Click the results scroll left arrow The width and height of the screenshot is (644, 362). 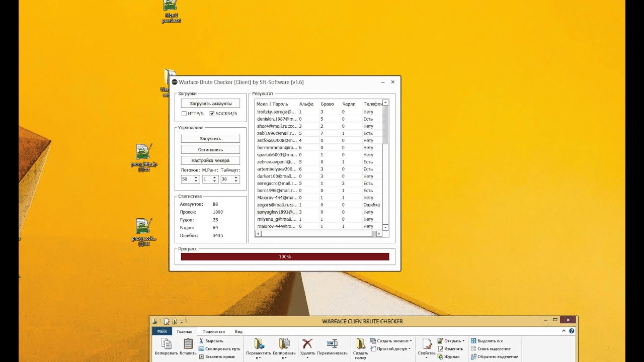(x=259, y=234)
